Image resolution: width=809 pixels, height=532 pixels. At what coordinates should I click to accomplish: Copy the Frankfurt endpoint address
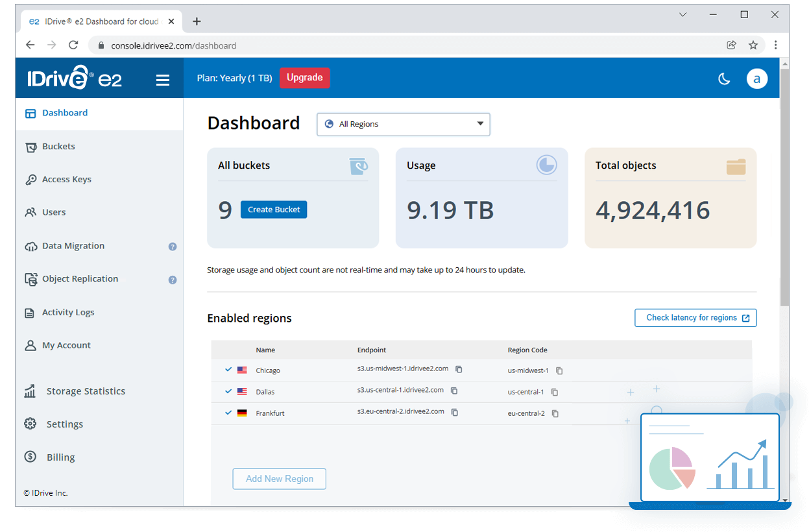pos(455,413)
